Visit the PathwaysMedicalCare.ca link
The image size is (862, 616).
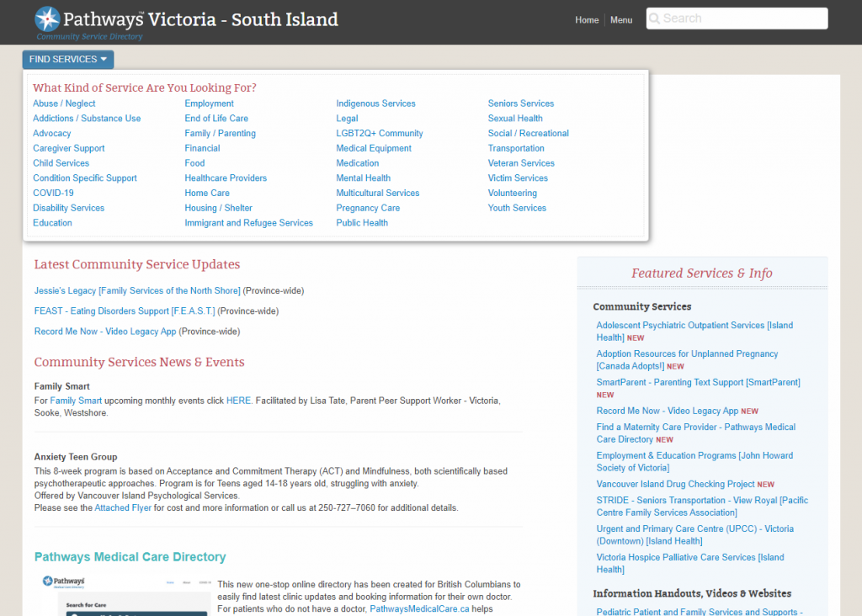(x=419, y=608)
